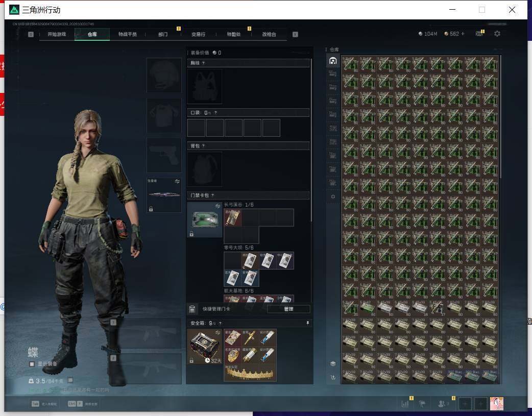Image resolution: width=532 pixels, height=416 pixels.
Task: Click the equipment panel scrollbar
Action: [311, 140]
